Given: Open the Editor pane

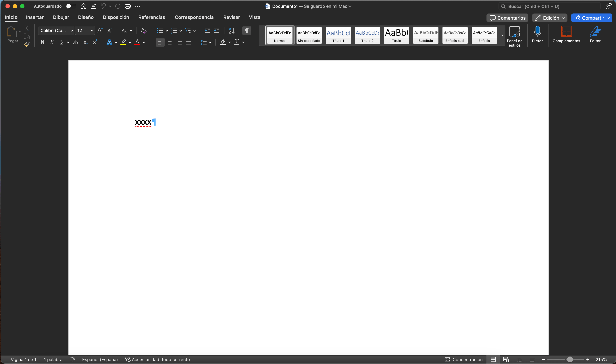Looking at the screenshot, I should click(595, 35).
